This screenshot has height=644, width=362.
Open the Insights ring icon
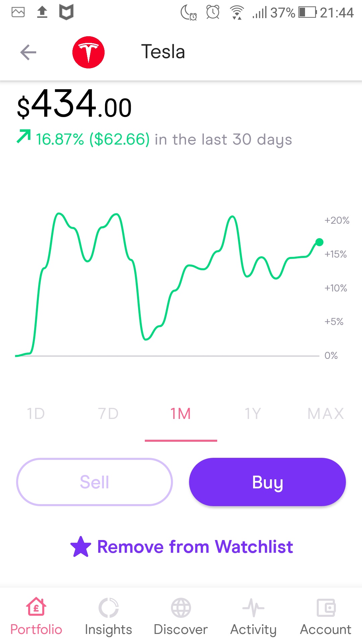tap(108, 607)
